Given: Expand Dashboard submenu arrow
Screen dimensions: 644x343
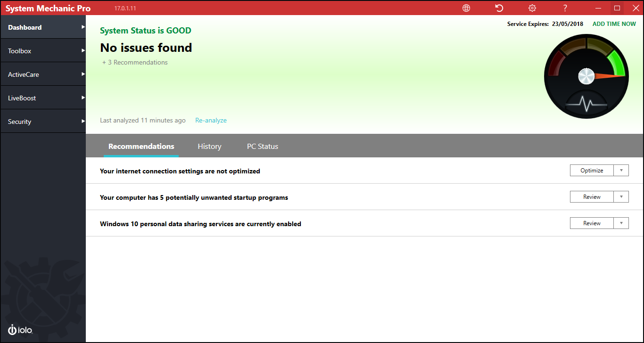Looking at the screenshot, I should (83, 27).
